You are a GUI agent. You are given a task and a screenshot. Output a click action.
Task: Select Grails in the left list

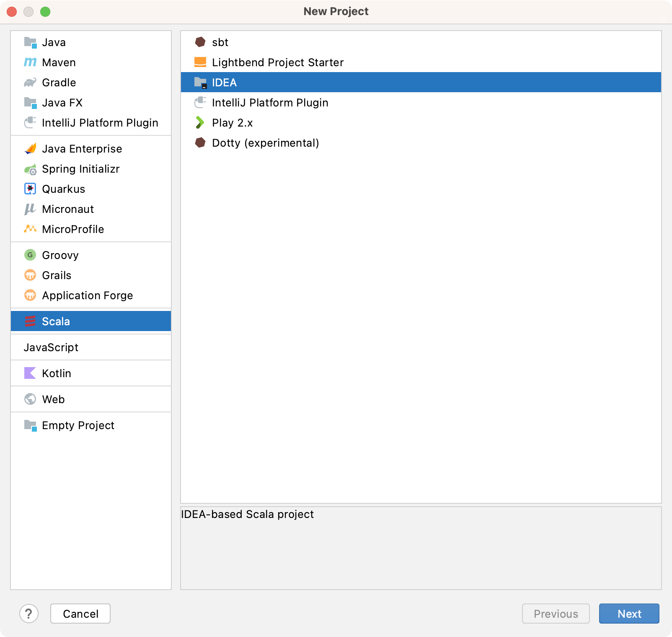point(91,275)
